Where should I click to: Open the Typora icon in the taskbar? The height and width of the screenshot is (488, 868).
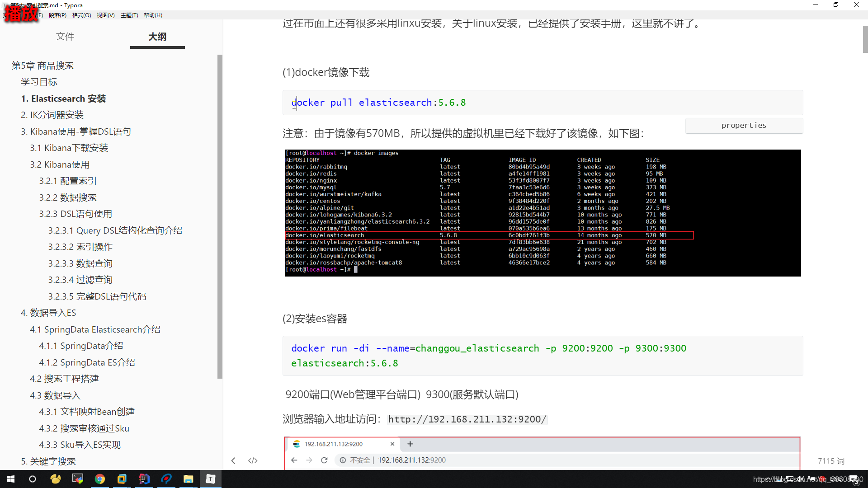(211, 479)
